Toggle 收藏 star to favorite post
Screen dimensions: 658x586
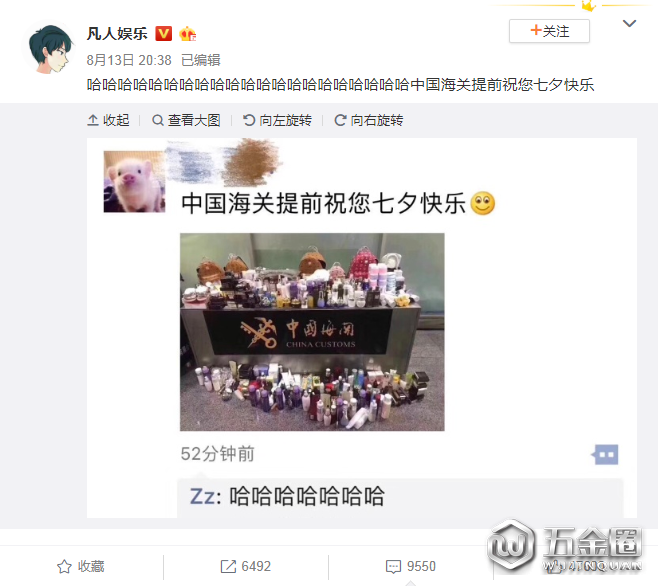pos(81,566)
